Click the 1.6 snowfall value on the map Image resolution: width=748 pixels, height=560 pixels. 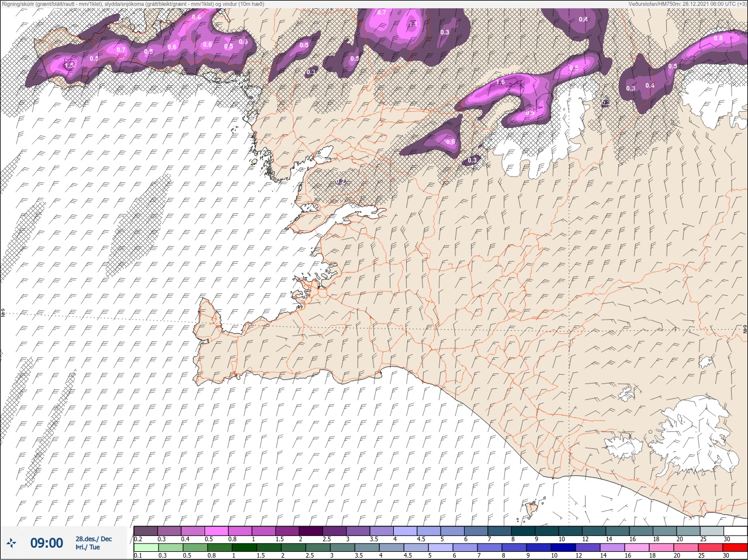pyautogui.click(x=500, y=82)
